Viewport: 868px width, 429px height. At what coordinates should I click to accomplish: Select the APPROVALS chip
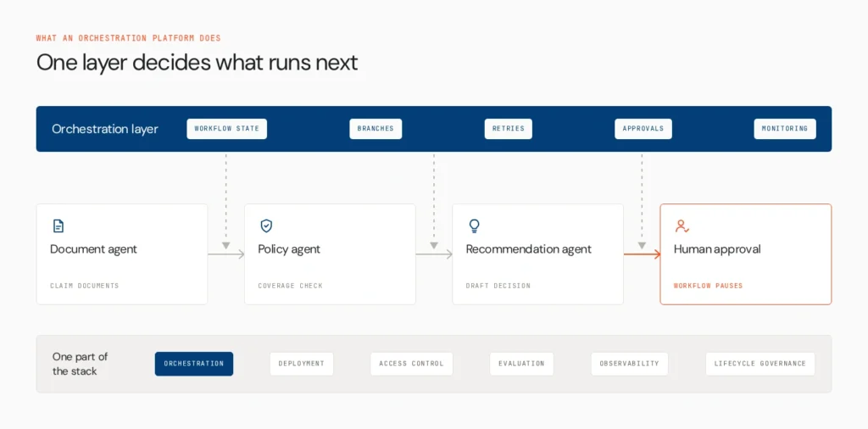pyautogui.click(x=643, y=128)
